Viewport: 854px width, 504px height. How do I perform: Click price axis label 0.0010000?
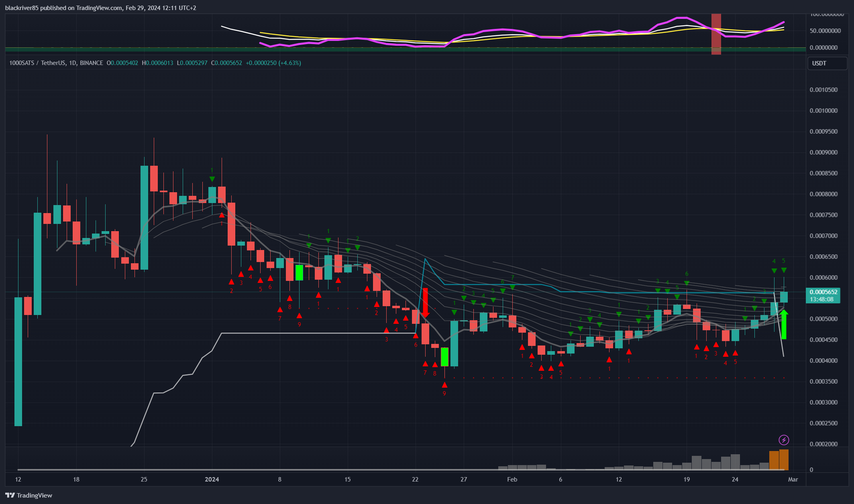(824, 111)
